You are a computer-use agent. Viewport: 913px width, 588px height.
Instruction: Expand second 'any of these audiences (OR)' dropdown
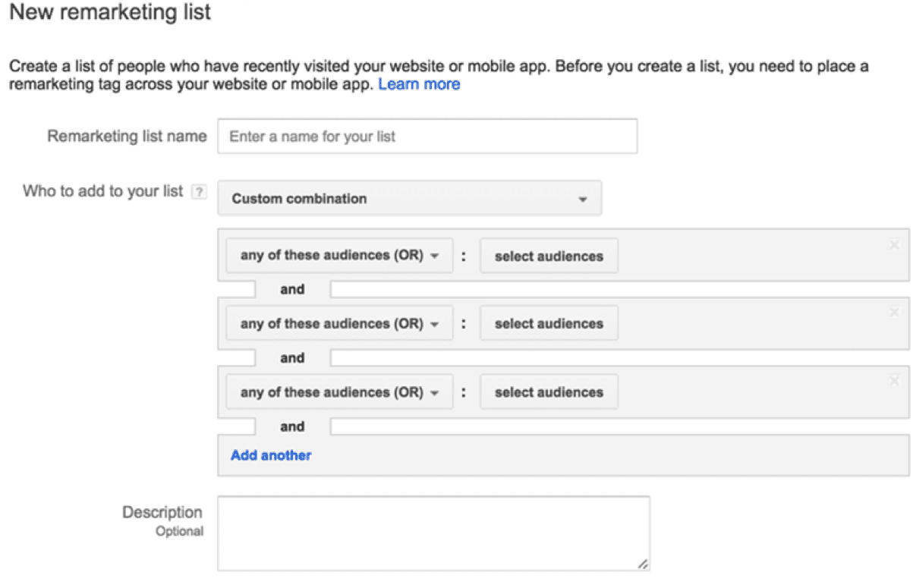click(x=339, y=324)
